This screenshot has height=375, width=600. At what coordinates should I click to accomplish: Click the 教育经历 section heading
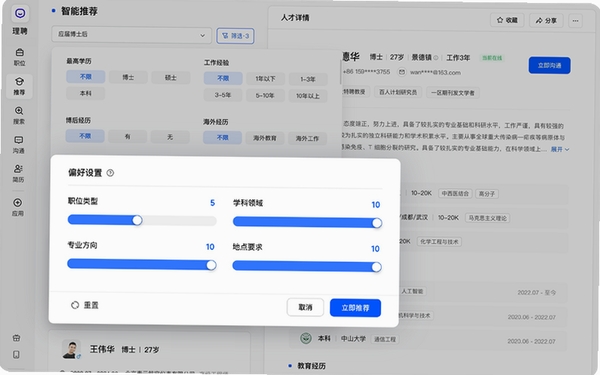(311, 366)
